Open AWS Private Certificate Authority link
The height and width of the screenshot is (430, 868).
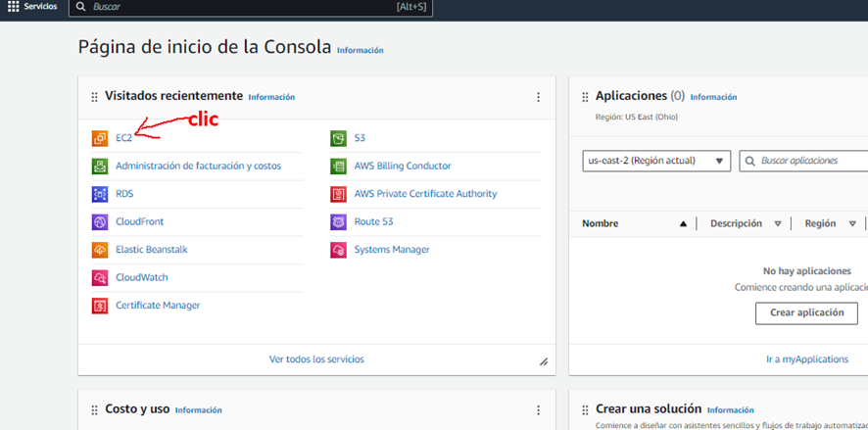click(x=426, y=194)
